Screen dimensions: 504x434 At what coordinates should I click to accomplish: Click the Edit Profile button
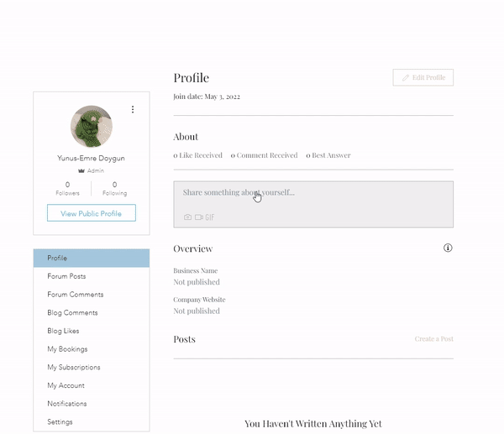[x=423, y=77]
